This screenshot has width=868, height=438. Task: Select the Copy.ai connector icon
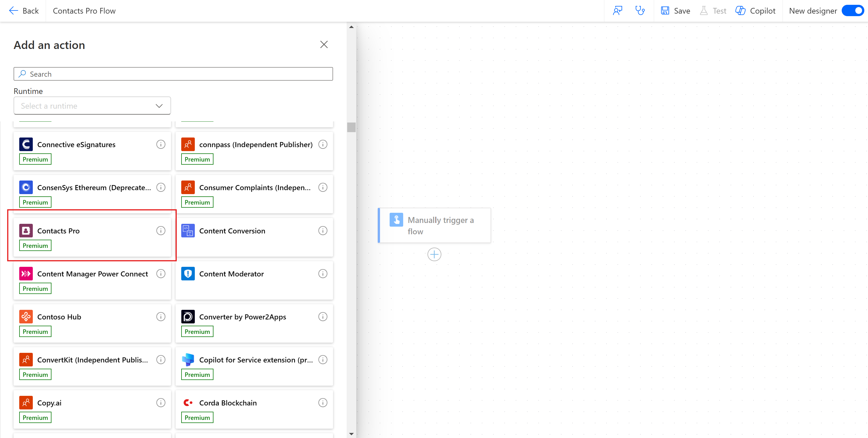(26, 403)
